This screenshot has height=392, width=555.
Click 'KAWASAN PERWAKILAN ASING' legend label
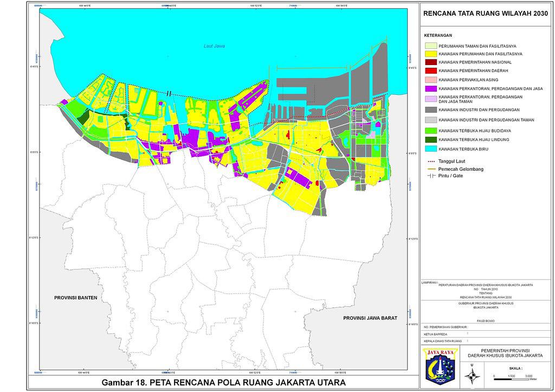click(x=468, y=80)
